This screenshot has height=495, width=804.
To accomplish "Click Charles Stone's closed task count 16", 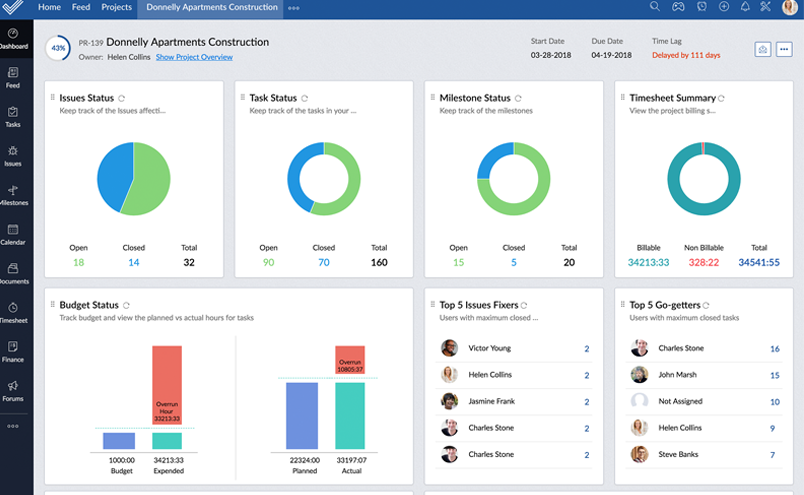I will coord(775,349).
